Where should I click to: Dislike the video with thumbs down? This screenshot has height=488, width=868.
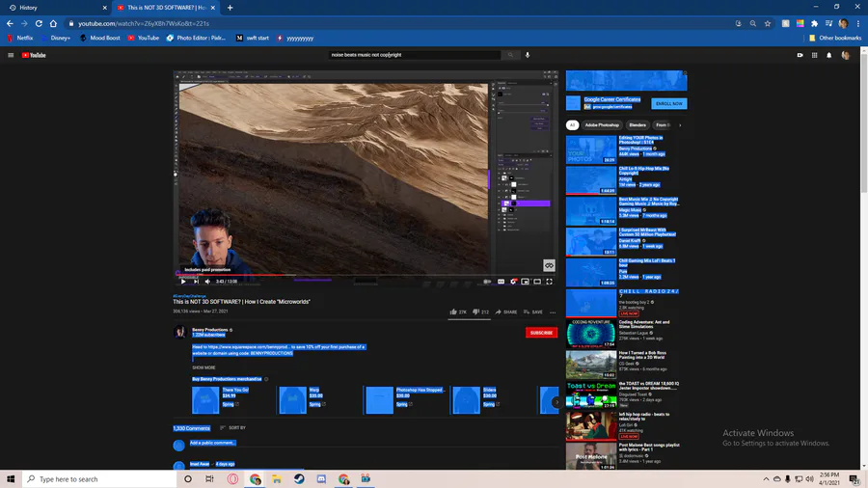[x=474, y=312]
